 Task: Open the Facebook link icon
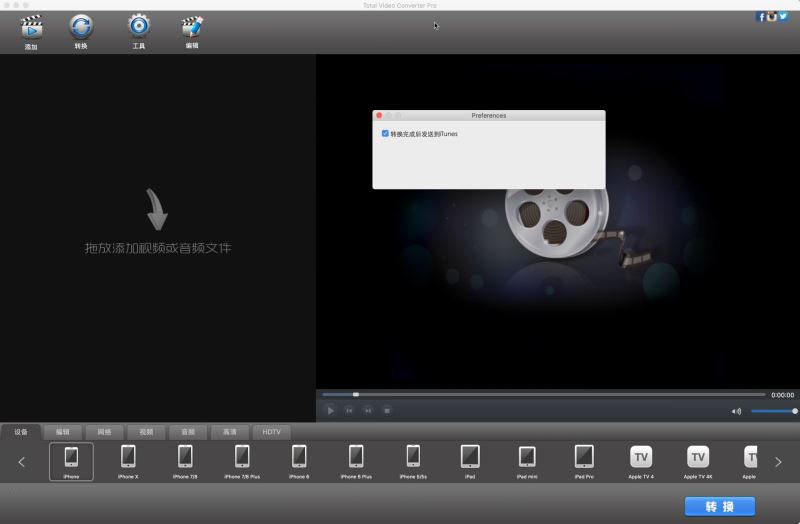tap(761, 17)
